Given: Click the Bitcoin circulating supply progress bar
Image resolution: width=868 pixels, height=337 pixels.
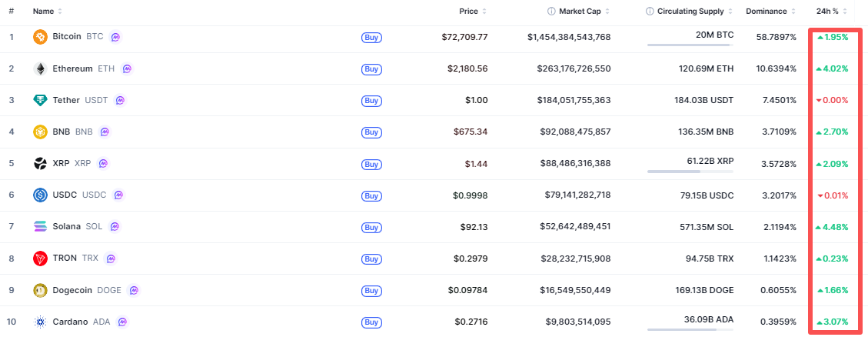Looking at the screenshot, I should (x=690, y=45).
